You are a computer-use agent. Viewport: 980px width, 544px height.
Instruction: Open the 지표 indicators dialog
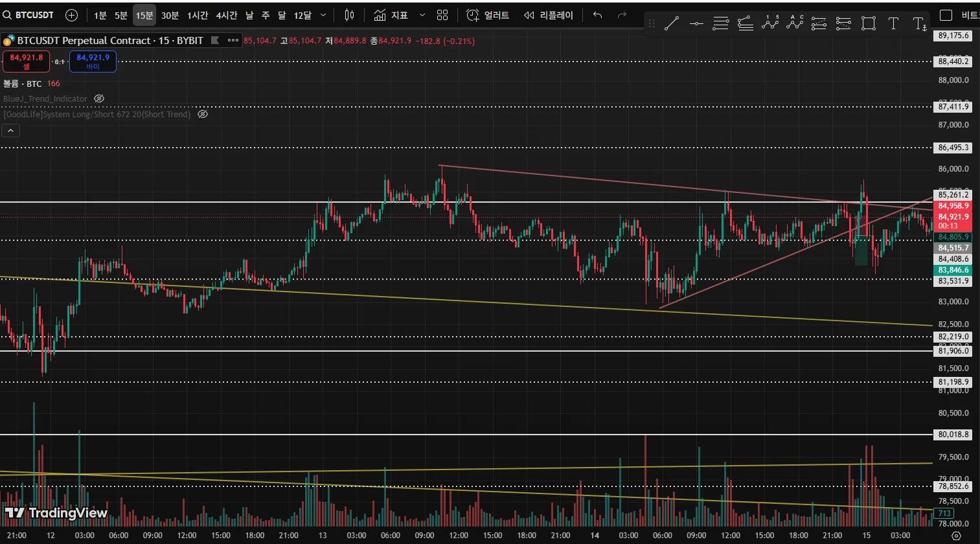point(391,15)
